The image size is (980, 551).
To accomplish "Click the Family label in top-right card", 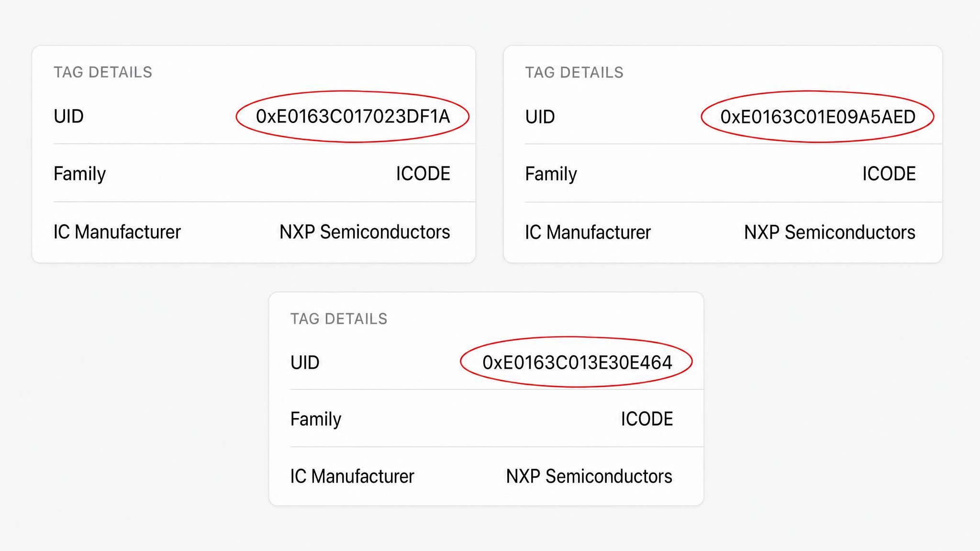I will click(551, 174).
